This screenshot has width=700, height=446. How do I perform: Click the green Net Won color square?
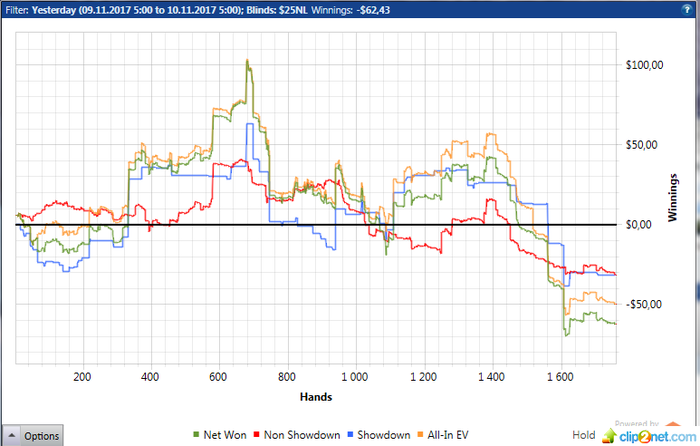click(x=196, y=435)
